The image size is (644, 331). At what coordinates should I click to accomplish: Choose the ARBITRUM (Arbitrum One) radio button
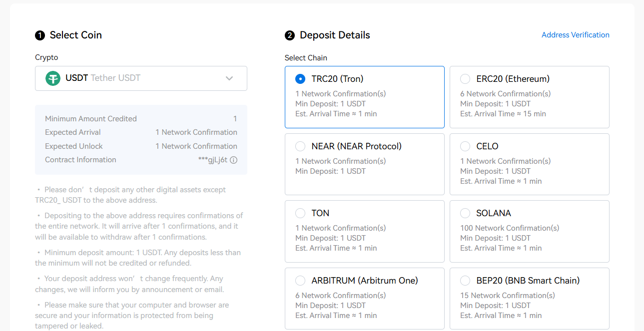tap(300, 281)
